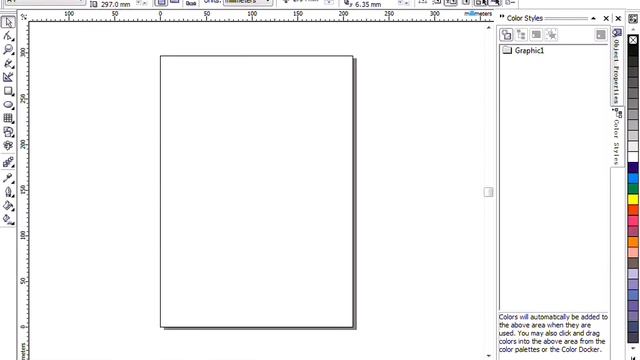
Task: Select the Shape tool
Action: tap(8, 36)
